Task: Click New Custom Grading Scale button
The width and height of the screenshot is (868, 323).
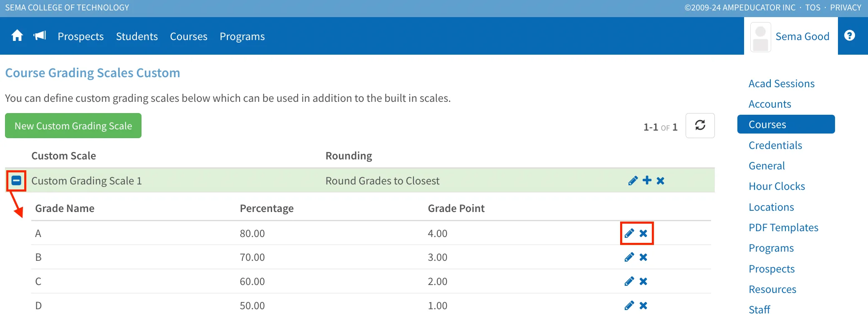Action: coord(73,126)
